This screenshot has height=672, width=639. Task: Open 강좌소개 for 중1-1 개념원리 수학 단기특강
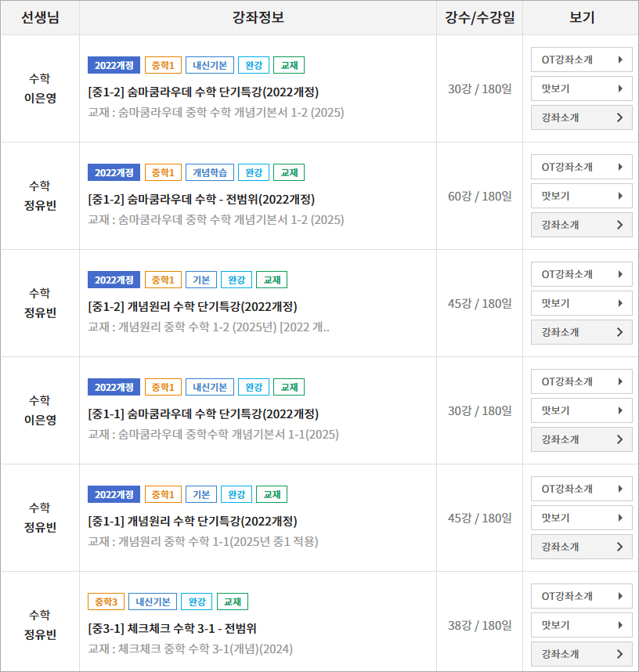(581, 547)
